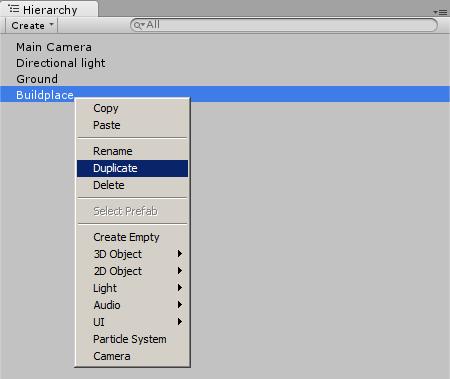Expand the Light submenu
This screenshot has width=450, height=379.
132,288
